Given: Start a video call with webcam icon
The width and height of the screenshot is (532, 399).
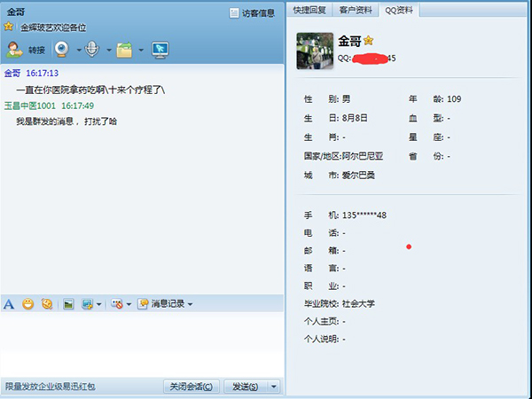Looking at the screenshot, I should click(x=62, y=50).
